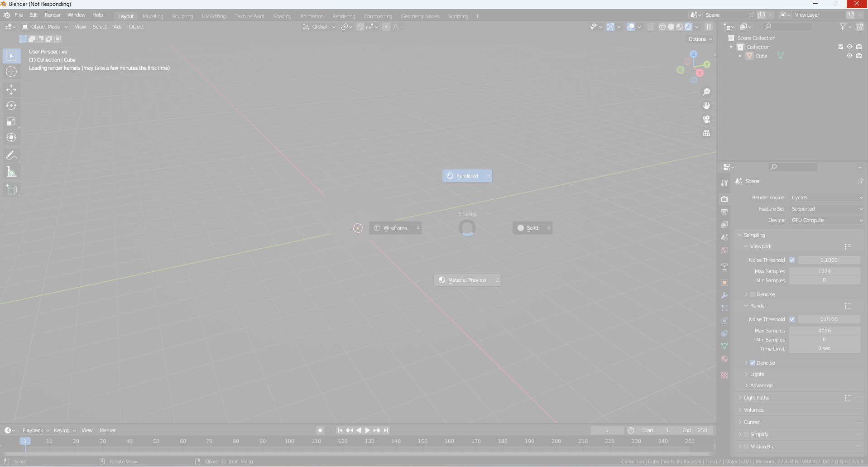
Task: Open the viewport Add menu
Action: pyautogui.click(x=118, y=27)
